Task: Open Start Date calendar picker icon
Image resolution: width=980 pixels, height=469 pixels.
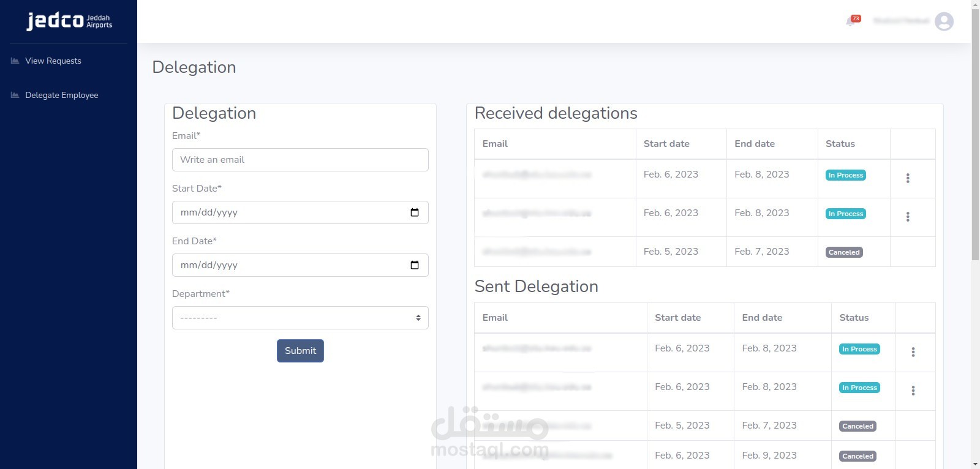Action: pos(415,212)
